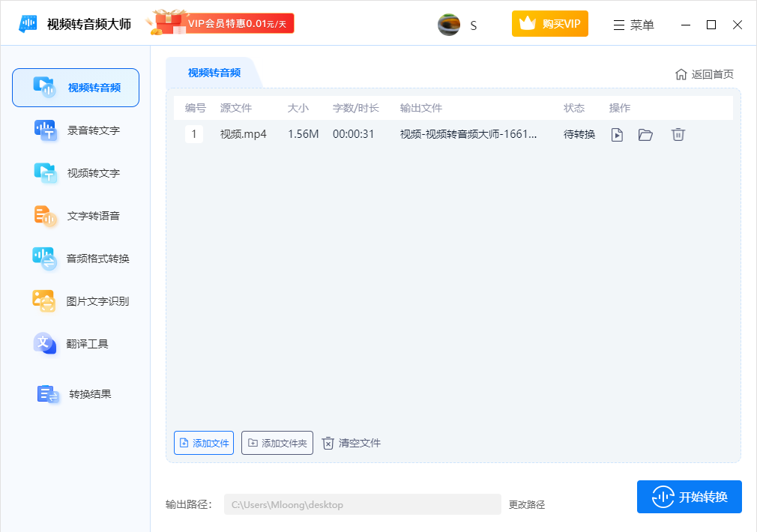The height and width of the screenshot is (532, 757).
Task: Click the 大小 column header
Action: tap(298, 108)
